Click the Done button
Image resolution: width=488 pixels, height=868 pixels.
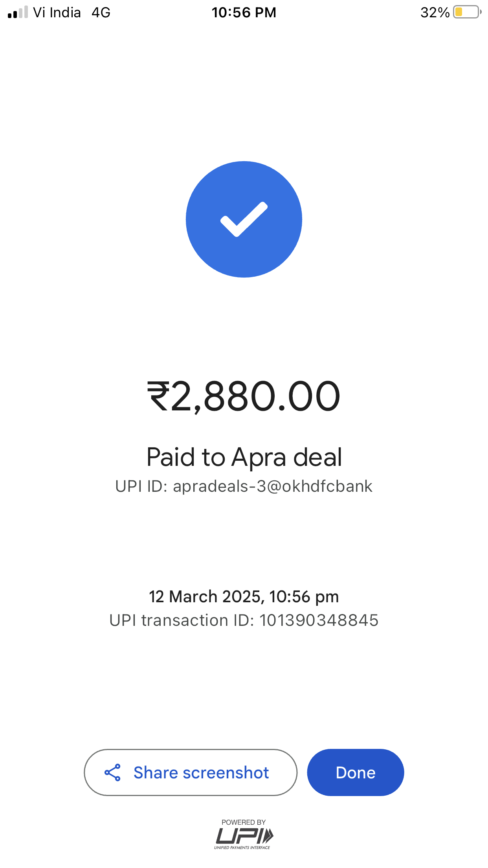point(356,772)
